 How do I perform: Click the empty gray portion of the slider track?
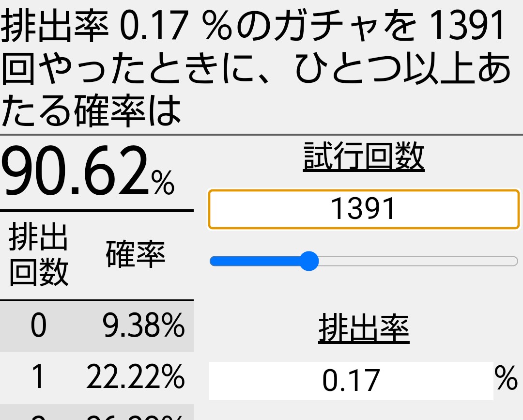coord(418,261)
